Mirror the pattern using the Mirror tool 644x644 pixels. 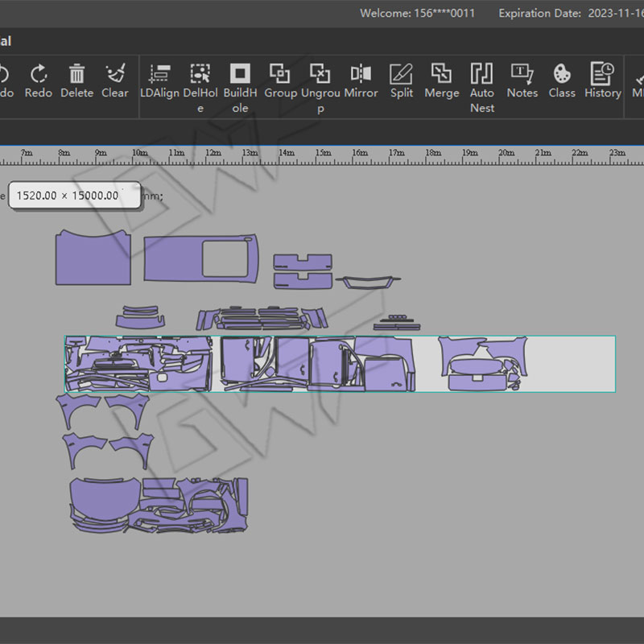point(361,75)
